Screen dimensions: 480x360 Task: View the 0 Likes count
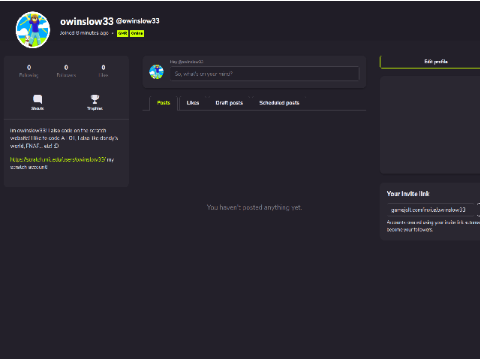pos(103,71)
